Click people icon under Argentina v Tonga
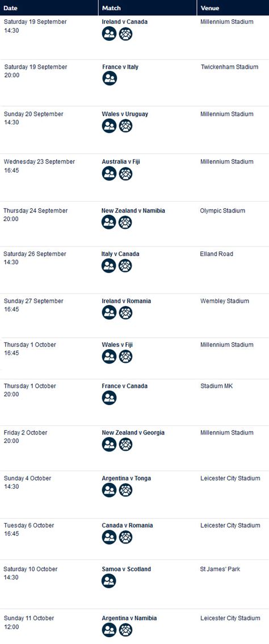Screen dimensions: 269x644 [x=109, y=490]
